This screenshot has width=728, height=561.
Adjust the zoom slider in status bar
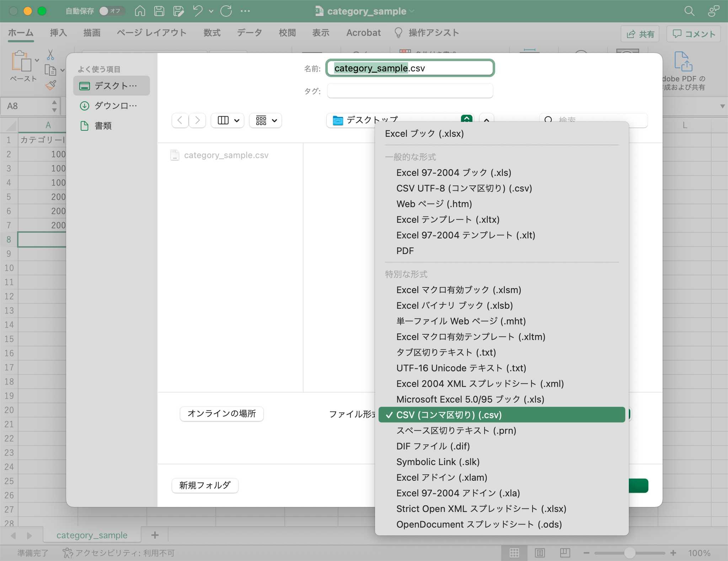630,553
